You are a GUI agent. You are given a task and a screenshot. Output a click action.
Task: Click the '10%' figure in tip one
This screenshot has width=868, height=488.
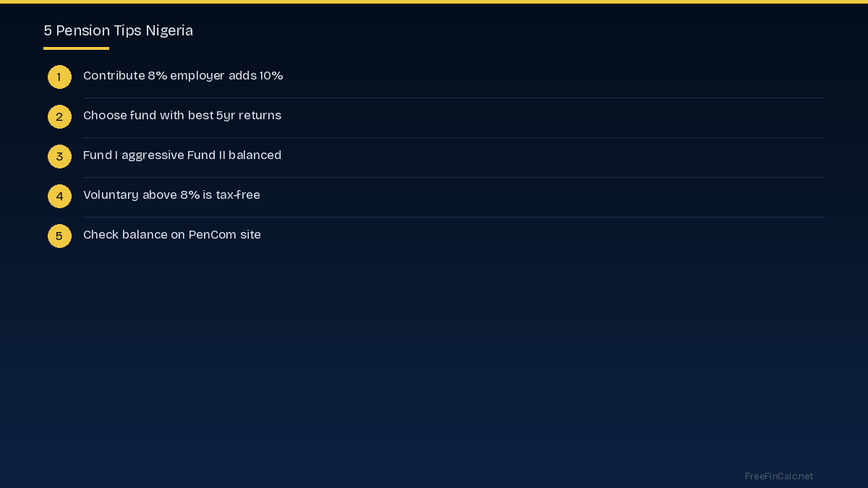(271, 76)
